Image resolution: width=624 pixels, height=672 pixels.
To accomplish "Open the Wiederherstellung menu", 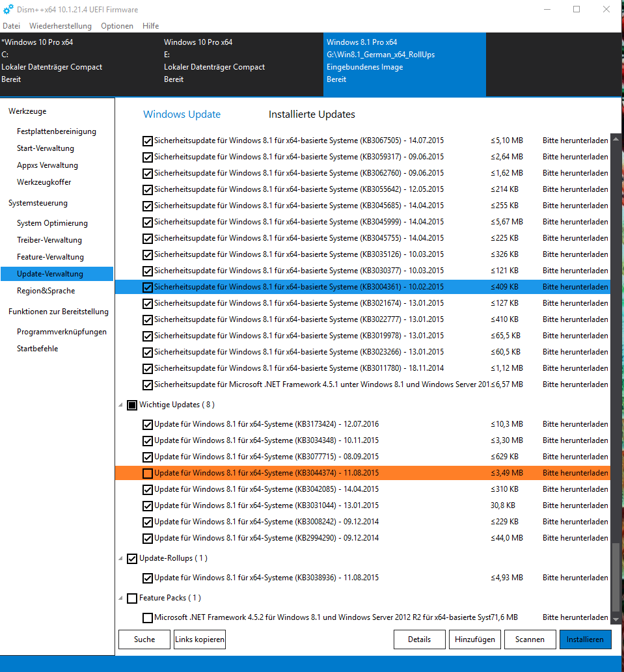I will pos(61,26).
